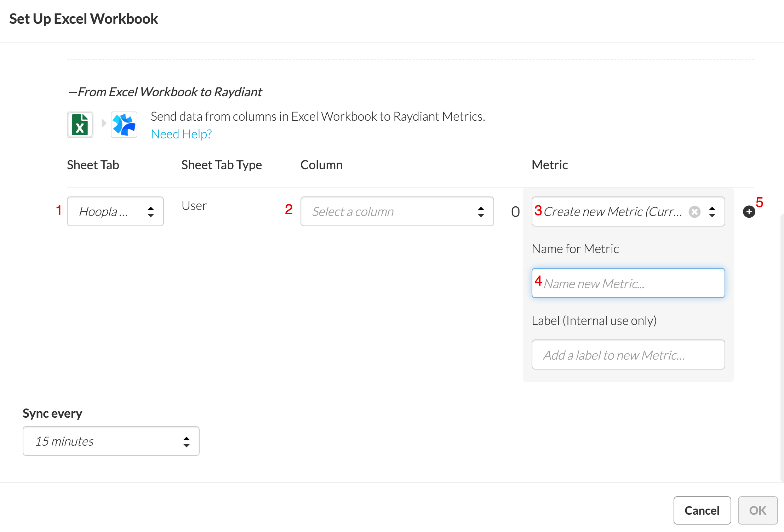Open the Hoopla sheet tab dropdown
Viewport: 784px width, 532px height.
click(115, 211)
